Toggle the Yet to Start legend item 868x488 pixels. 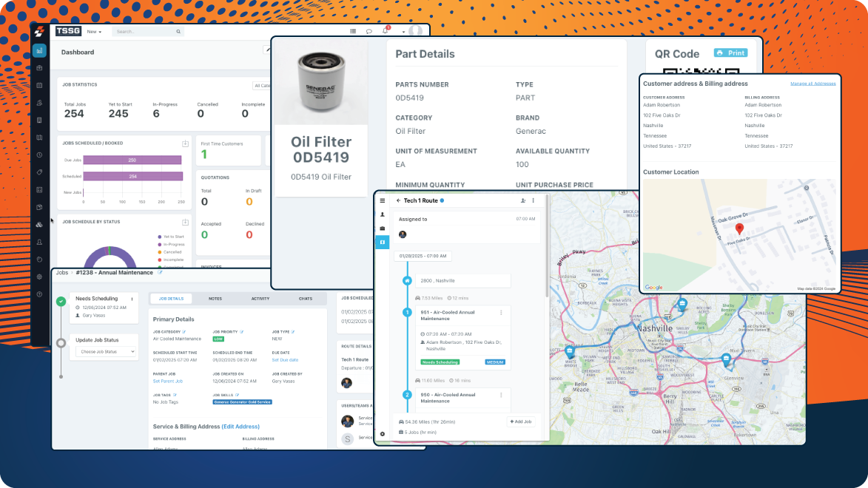point(172,236)
